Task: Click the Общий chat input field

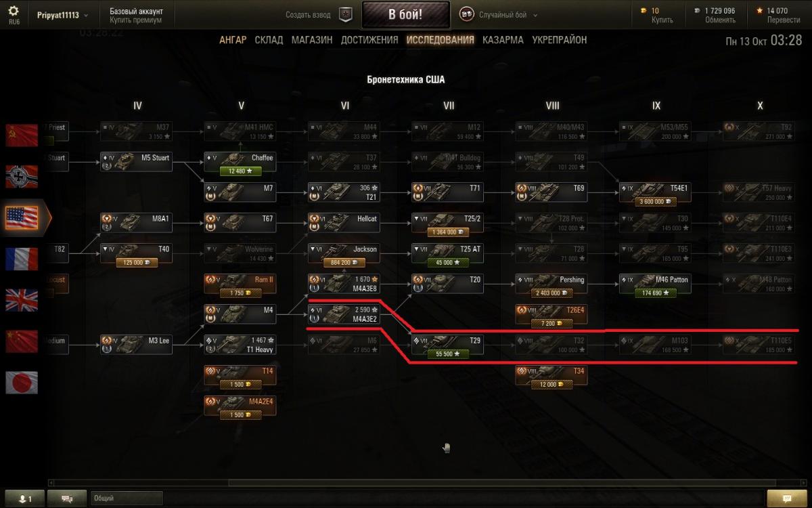Action: (127, 499)
